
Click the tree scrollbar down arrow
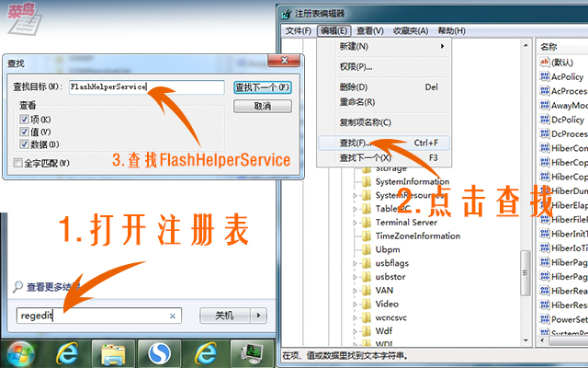coord(526,341)
